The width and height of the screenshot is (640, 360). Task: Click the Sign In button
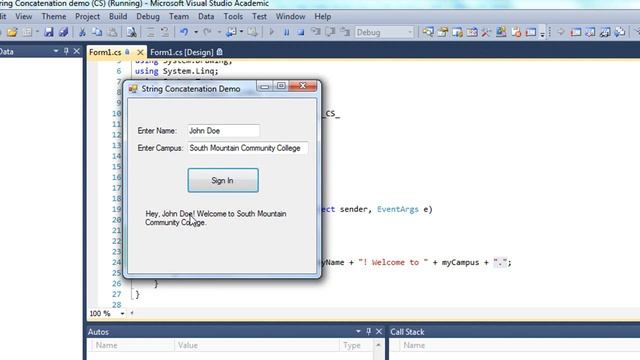[x=223, y=180]
